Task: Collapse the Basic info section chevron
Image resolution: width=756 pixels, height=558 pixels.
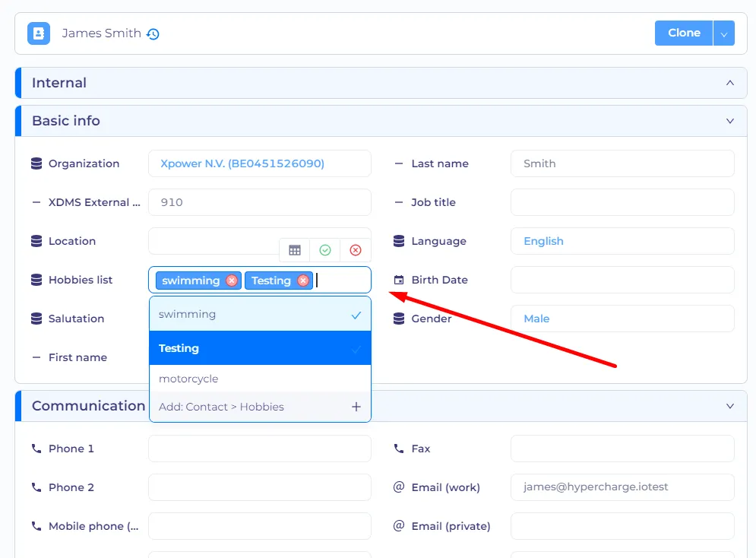Action: [x=730, y=121]
